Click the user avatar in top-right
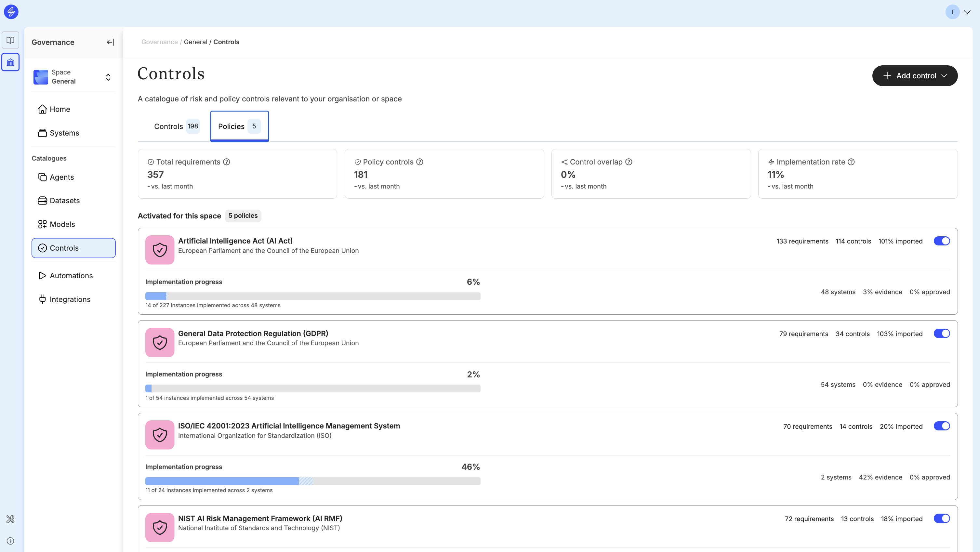 tap(952, 12)
